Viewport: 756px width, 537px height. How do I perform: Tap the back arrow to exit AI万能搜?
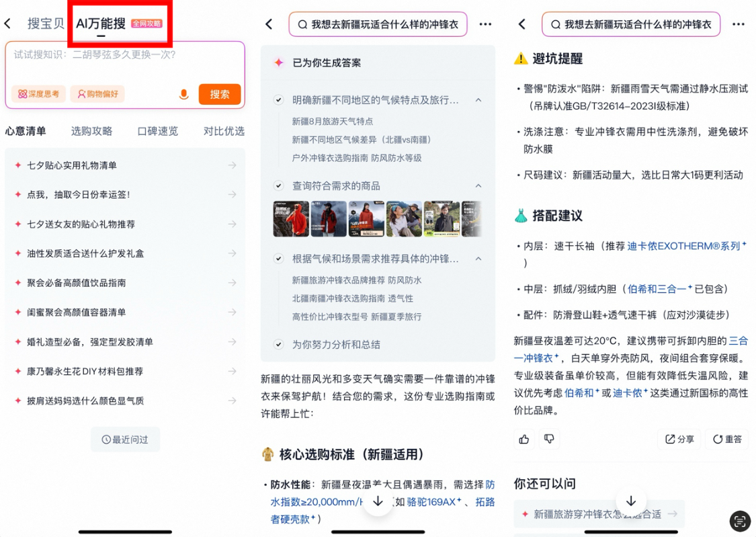click(9, 22)
